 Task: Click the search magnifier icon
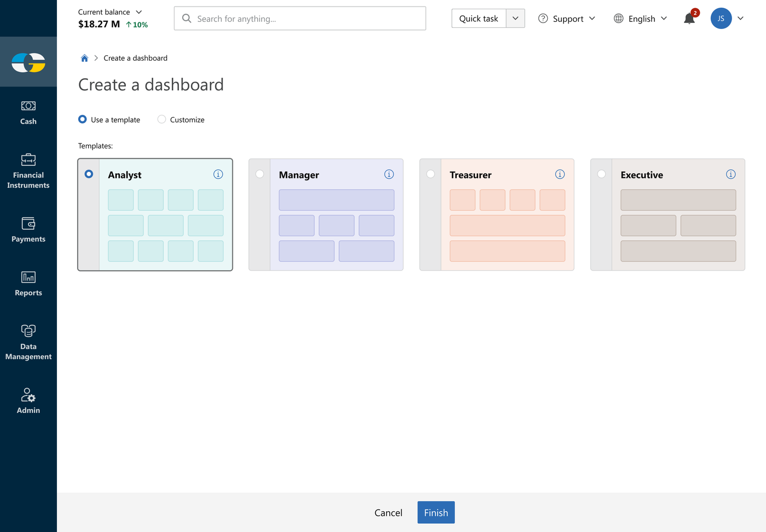pos(187,19)
